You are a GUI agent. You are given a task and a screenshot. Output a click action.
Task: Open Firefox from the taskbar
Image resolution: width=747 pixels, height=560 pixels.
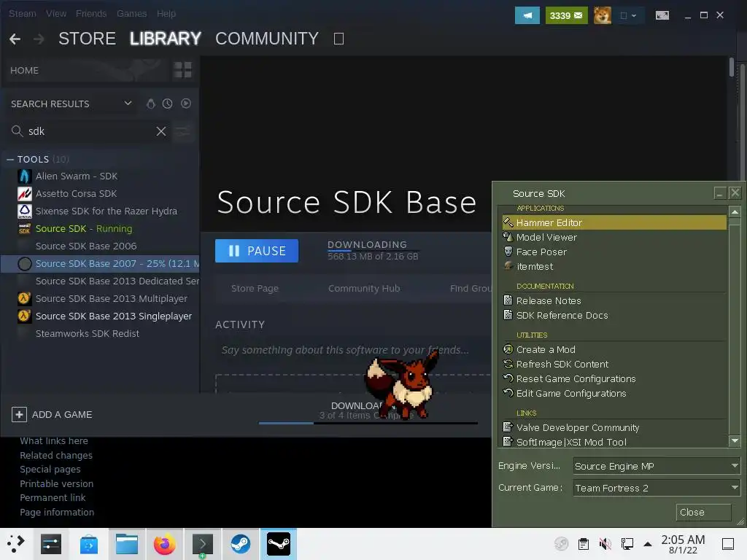(x=165, y=544)
